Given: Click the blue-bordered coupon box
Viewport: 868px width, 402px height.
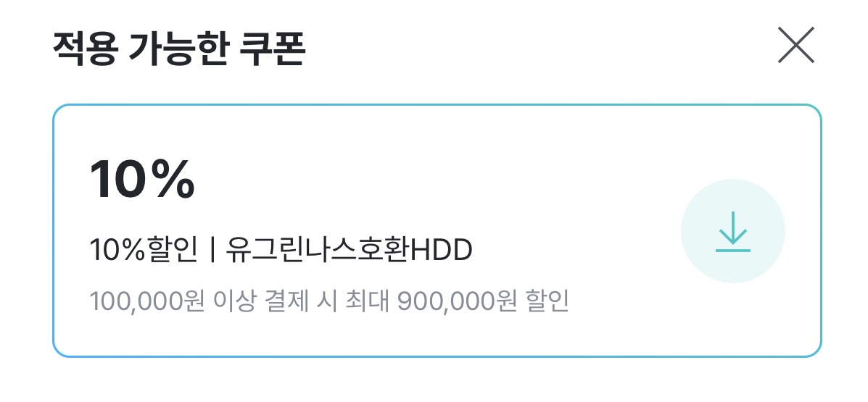Looking at the screenshot, I should [x=437, y=230].
